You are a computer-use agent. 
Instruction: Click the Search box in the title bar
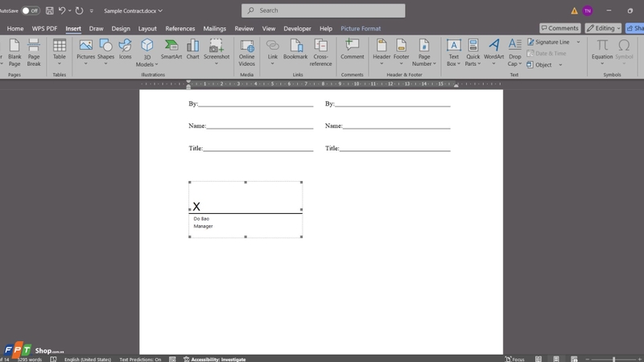pos(324,10)
